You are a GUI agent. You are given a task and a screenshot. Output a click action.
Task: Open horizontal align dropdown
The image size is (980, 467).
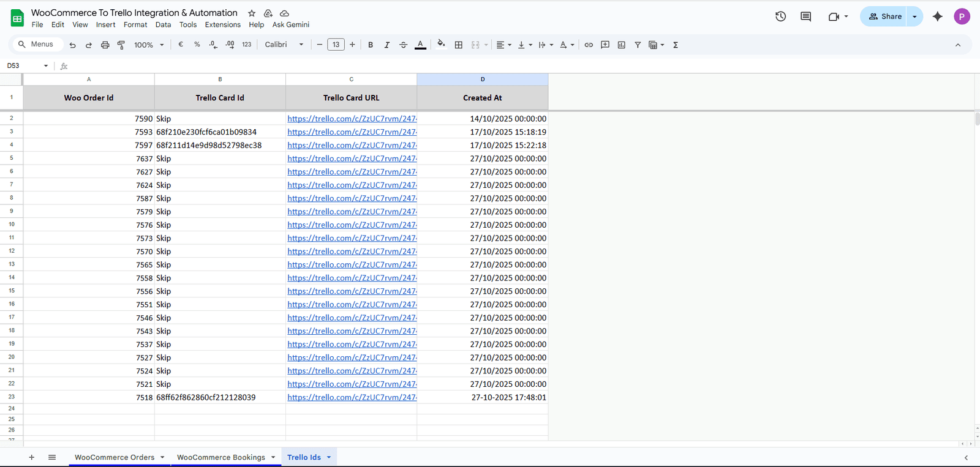(503, 45)
